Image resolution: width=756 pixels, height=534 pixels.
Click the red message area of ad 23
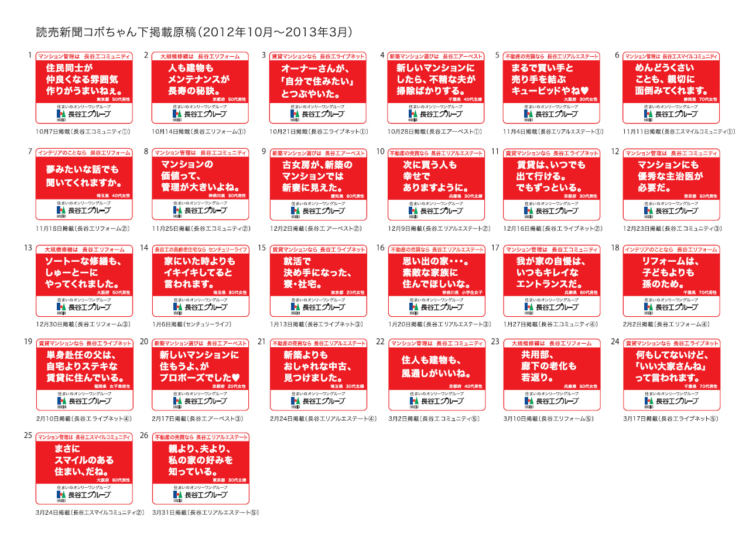(552, 368)
